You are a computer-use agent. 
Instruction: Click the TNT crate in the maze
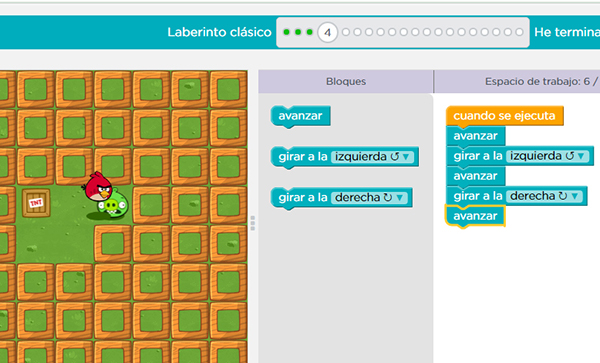tap(36, 203)
